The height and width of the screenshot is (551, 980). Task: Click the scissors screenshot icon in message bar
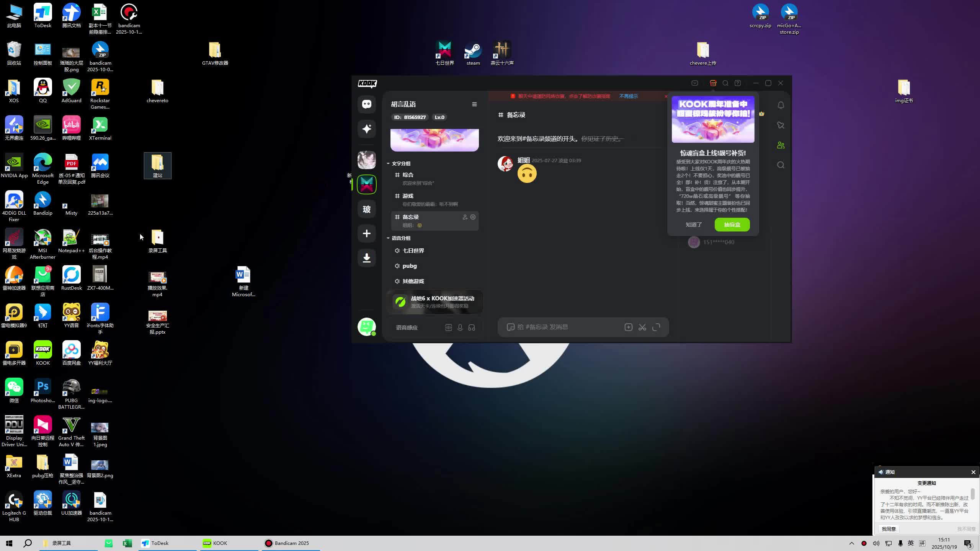tap(642, 327)
